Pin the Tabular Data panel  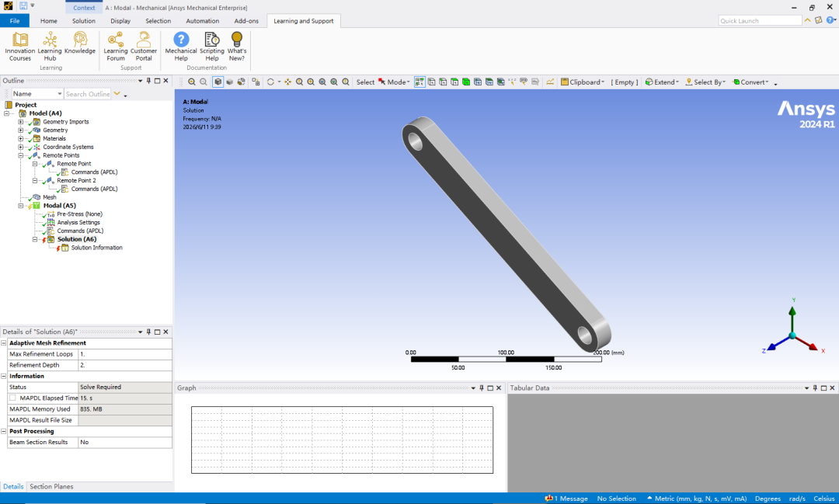coord(815,388)
